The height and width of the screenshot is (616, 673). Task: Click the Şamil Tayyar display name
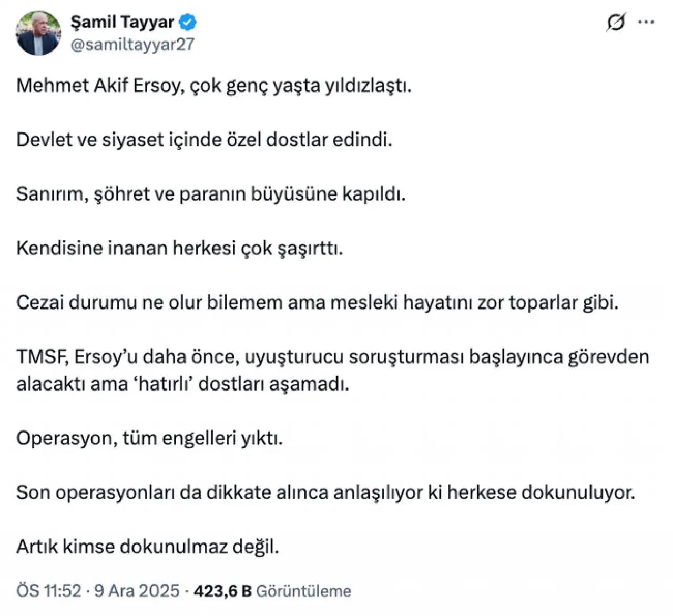point(122,22)
